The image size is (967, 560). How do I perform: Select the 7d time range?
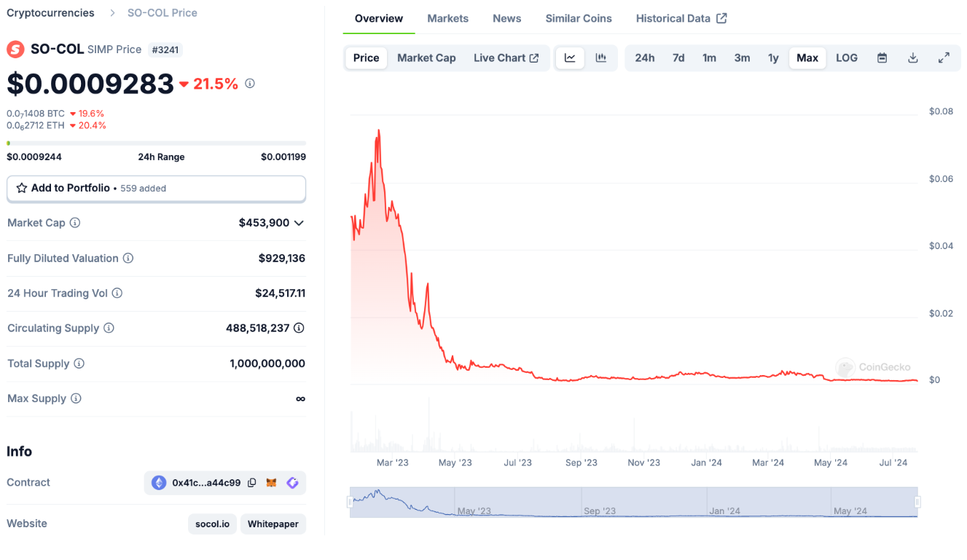[x=678, y=58]
